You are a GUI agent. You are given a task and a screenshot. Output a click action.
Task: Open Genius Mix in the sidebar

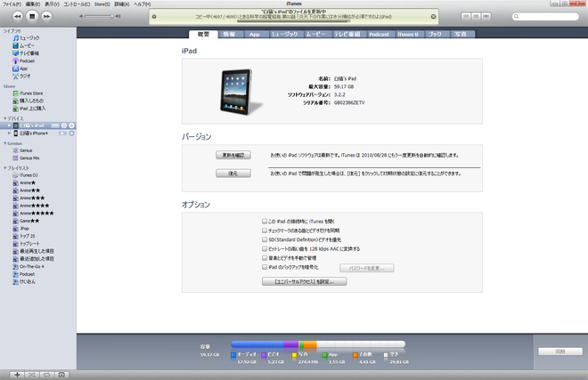(x=29, y=158)
